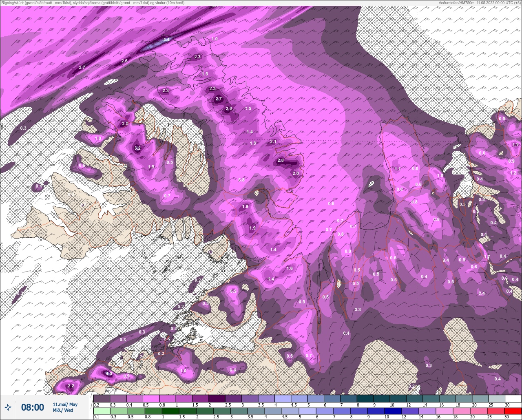Select upper legend swatch between 2 and 2.5
The image size is (522, 420).
[x=217, y=398]
